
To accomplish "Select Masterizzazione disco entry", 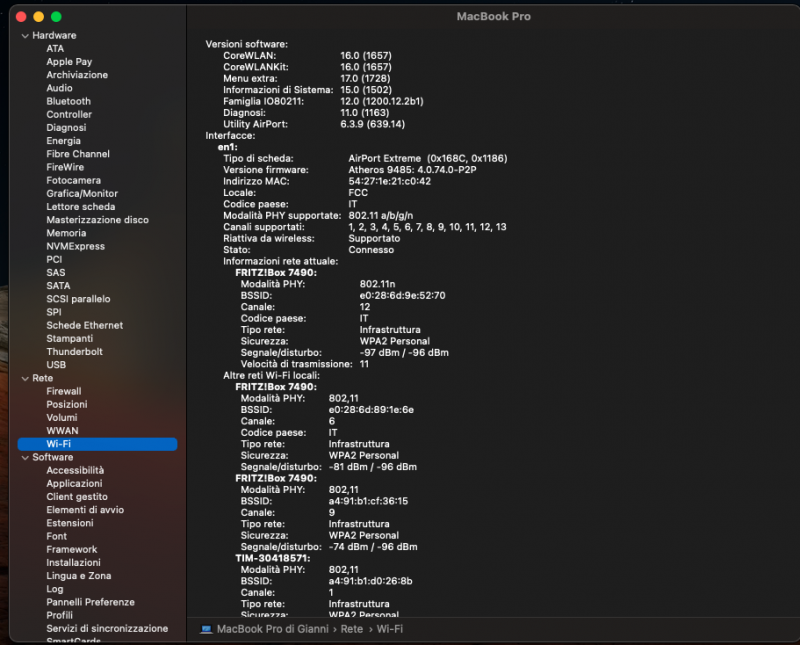I will point(97,220).
